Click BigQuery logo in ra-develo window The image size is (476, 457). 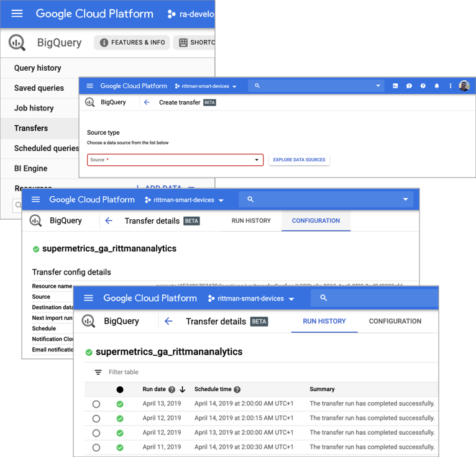[17, 42]
